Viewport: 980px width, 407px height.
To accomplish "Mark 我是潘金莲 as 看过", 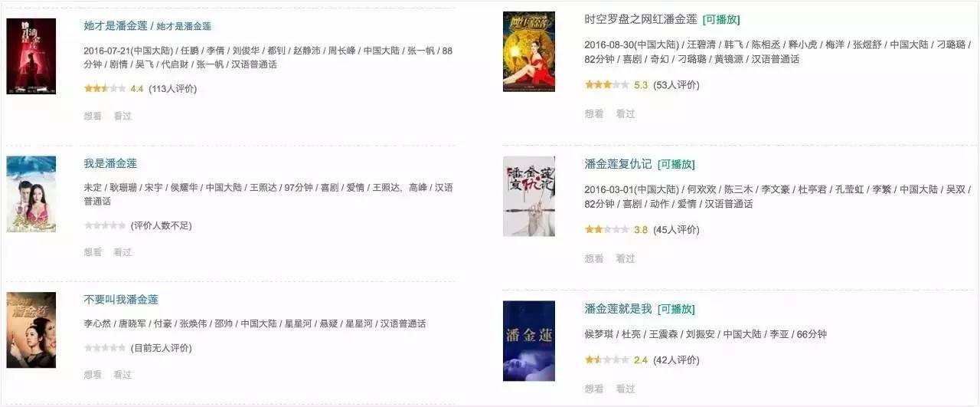I will pyautogui.click(x=122, y=251).
